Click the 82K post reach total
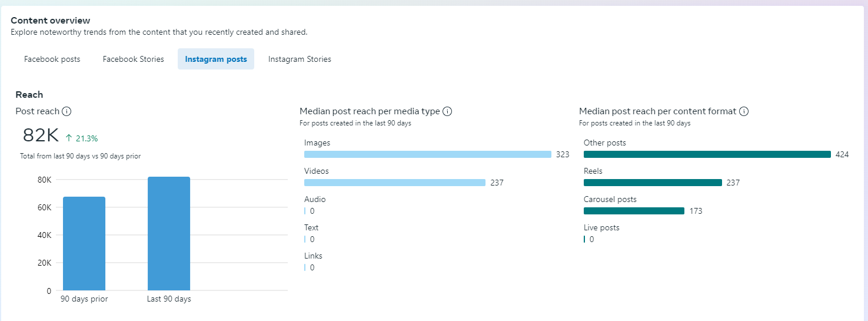 coord(41,135)
